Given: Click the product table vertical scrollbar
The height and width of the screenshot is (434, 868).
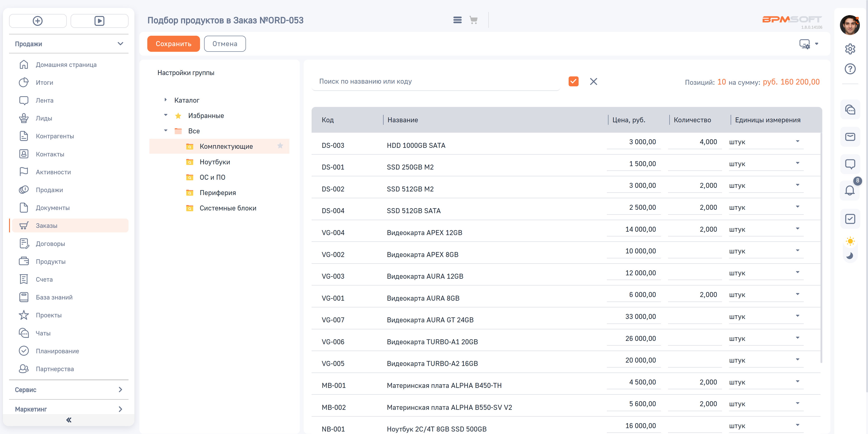Looking at the screenshot, I should pyautogui.click(x=821, y=248).
